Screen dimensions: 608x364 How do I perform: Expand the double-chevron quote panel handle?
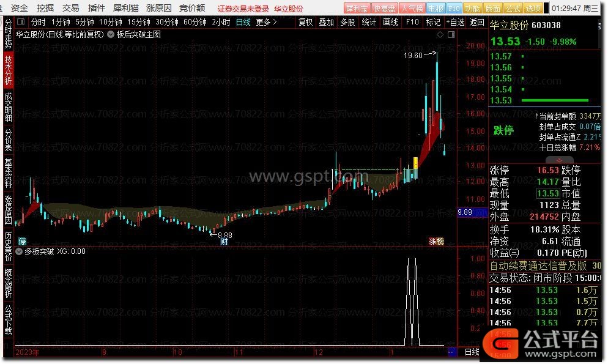point(559,160)
